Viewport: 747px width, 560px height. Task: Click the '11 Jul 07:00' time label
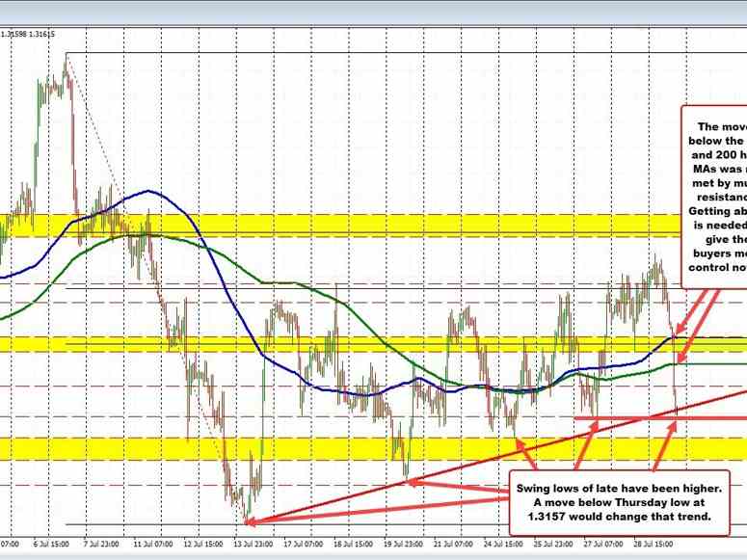click(x=155, y=544)
